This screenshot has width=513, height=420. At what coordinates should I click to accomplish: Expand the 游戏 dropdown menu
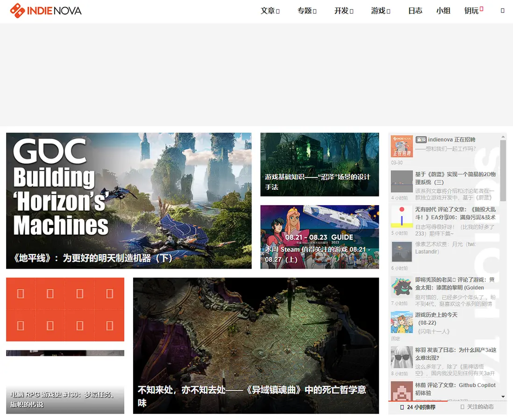(380, 11)
